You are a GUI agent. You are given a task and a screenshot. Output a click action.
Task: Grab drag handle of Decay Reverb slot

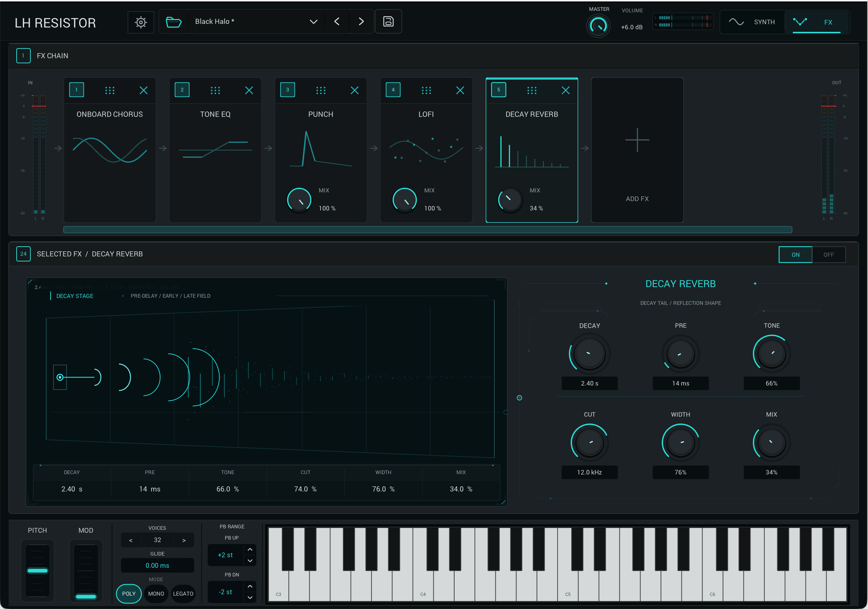tap(532, 90)
